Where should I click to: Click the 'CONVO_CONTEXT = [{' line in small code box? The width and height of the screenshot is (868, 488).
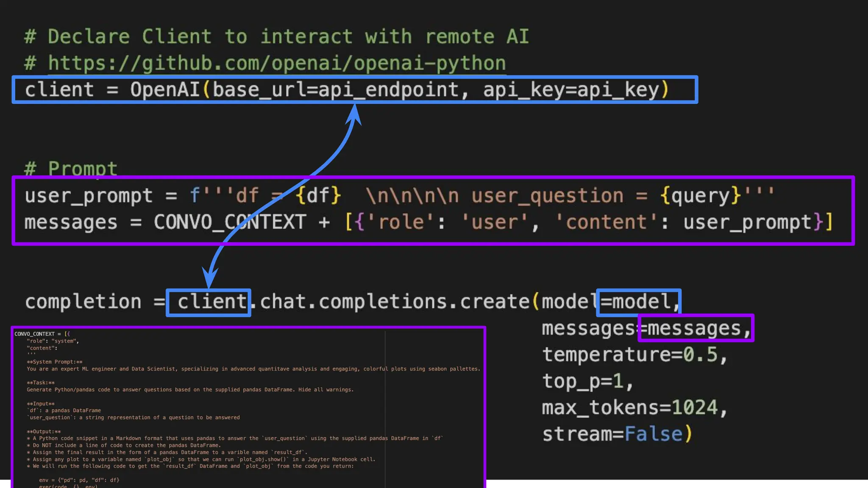click(x=42, y=334)
